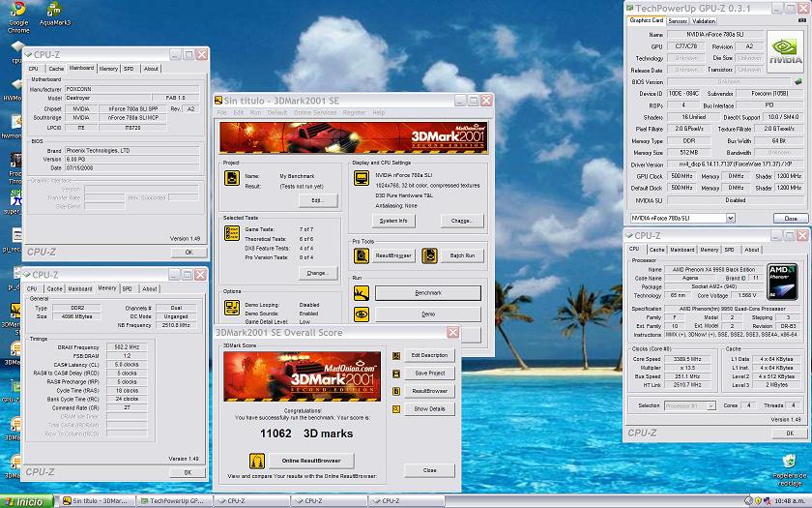812x508 pixels.
Task: Open the Cache tab in Memory CPU-Z window
Action: [x=54, y=288]
